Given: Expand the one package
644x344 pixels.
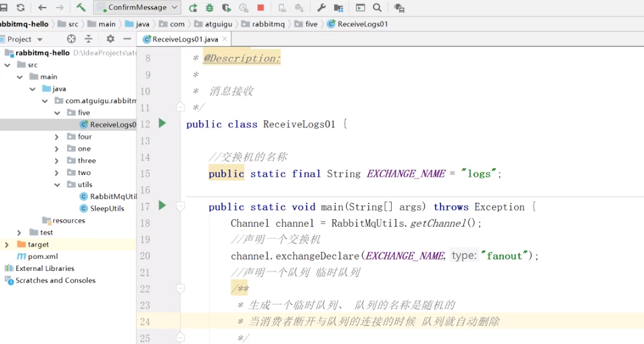Looking at the screenshot, I should tap(57, 149).
